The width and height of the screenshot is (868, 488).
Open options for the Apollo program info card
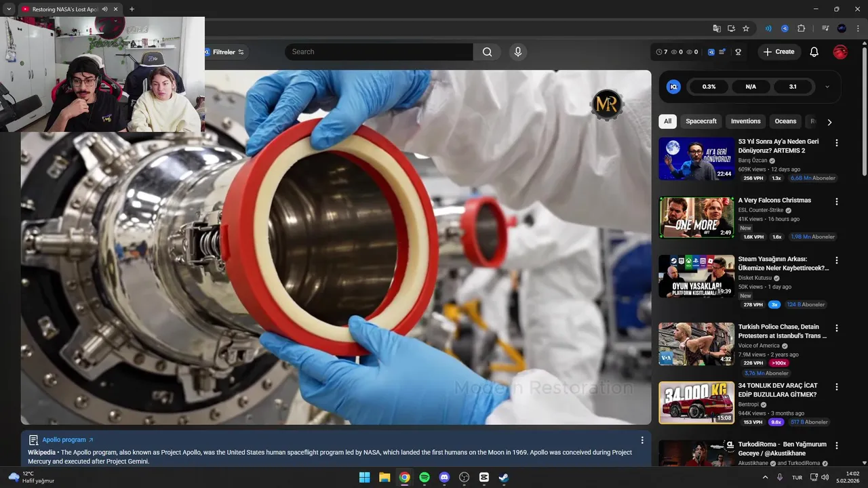coord(642,440)
